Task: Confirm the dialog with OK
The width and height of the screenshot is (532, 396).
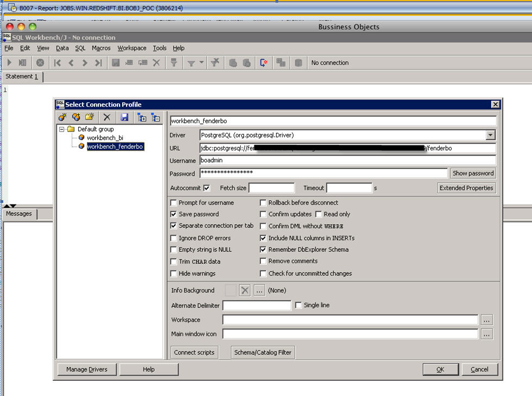Action: 440,369
